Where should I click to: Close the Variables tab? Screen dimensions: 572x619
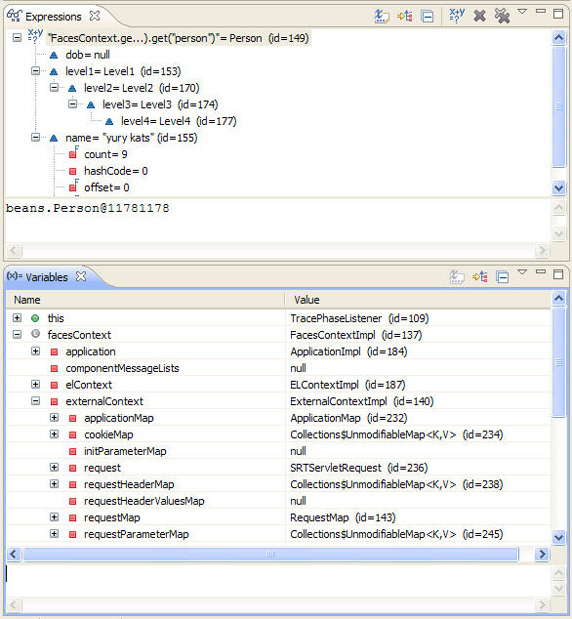click(81, 276)
